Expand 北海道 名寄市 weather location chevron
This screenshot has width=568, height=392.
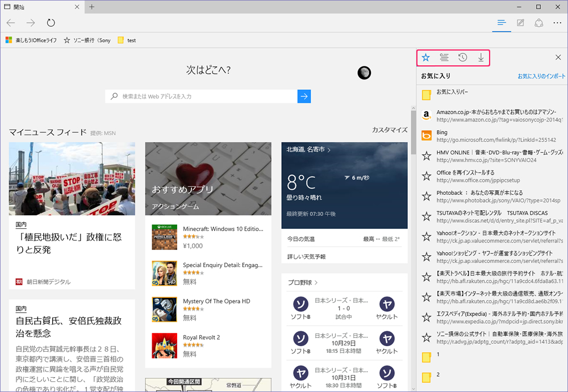click(x=329, y=149)
